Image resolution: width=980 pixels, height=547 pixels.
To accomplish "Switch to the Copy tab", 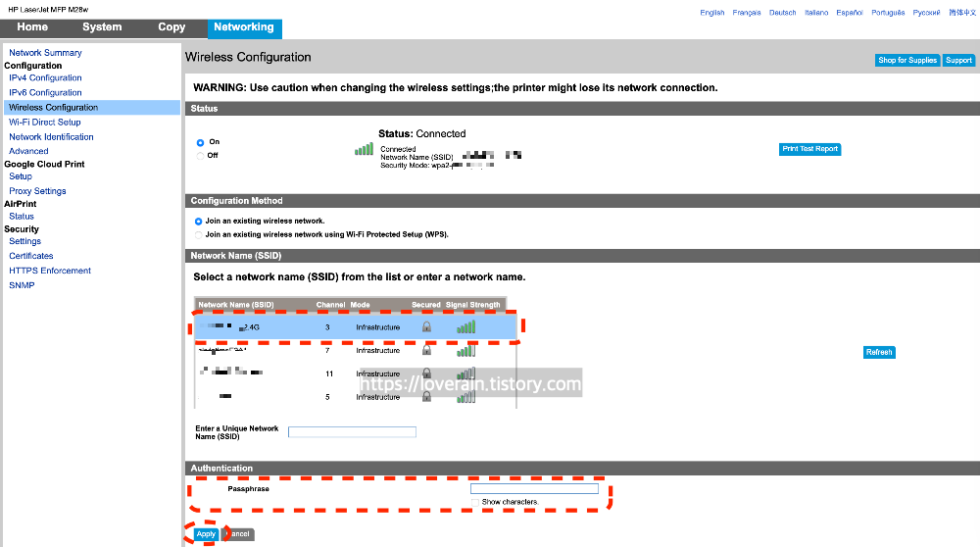I will tap(171, 26).
